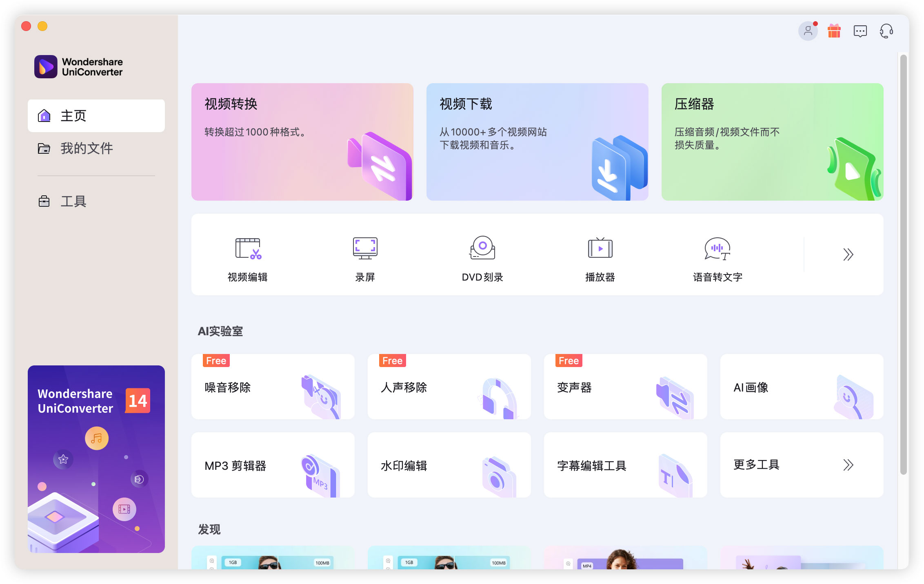The image size is (924, 584).
Task: Click the Wondershare UniConverter logo
Action: point(79,67)
